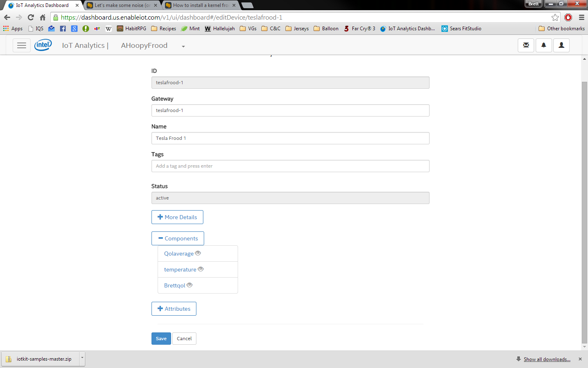This screenshot has height=368, width=588.
Task: Open iotkit-samples-master.zip download item
Action: (x=41, y=359)
